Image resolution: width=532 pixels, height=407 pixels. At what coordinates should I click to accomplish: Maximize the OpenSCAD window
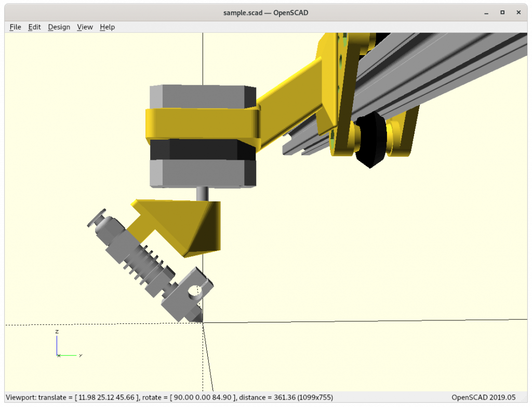(502, 12)
